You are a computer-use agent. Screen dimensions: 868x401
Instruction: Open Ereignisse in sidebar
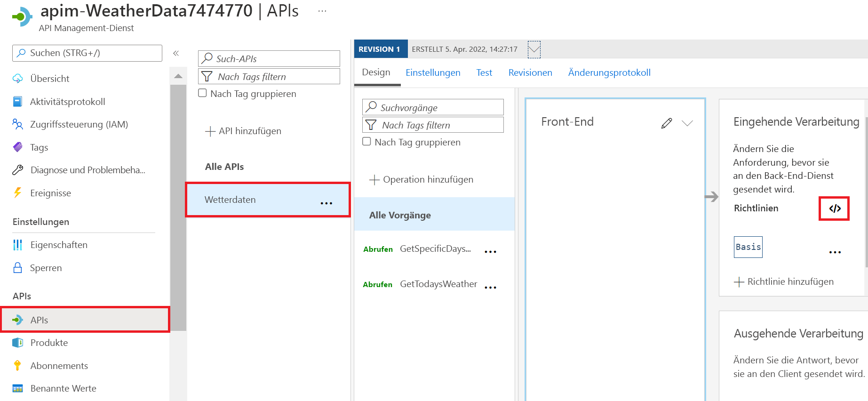point(50,193)
